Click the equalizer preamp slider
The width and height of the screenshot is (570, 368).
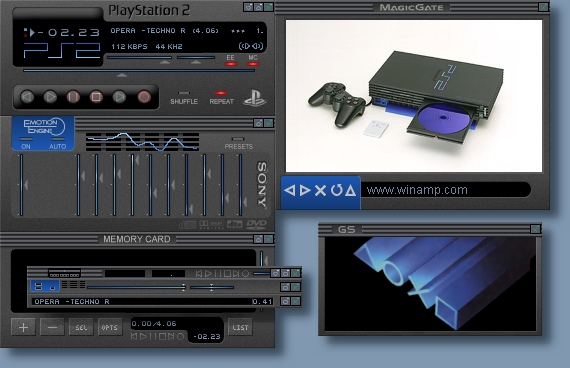(22, 185)
